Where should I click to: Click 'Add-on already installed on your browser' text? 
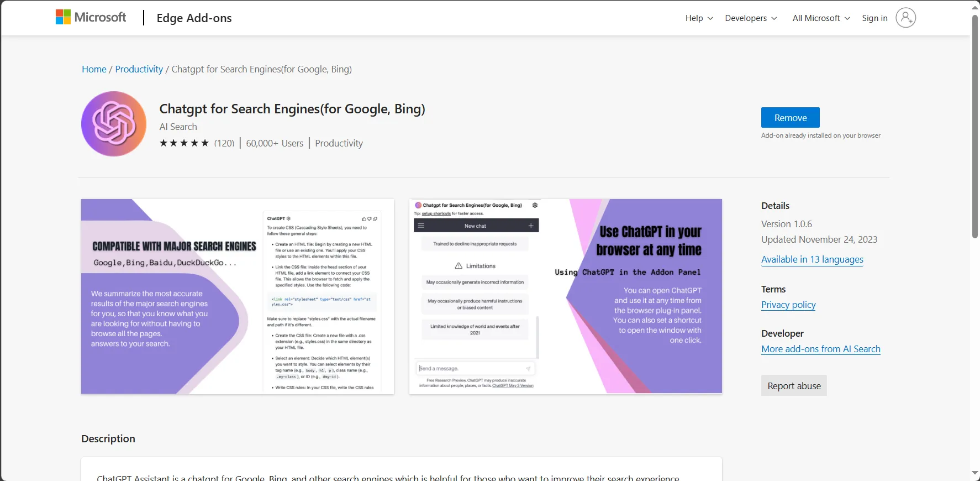pos(820,135)
